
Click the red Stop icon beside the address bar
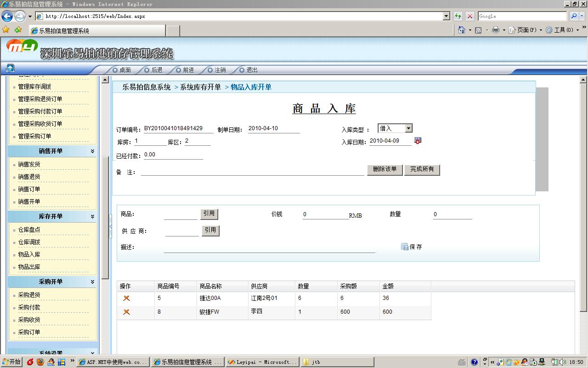(x=469, y=16)
